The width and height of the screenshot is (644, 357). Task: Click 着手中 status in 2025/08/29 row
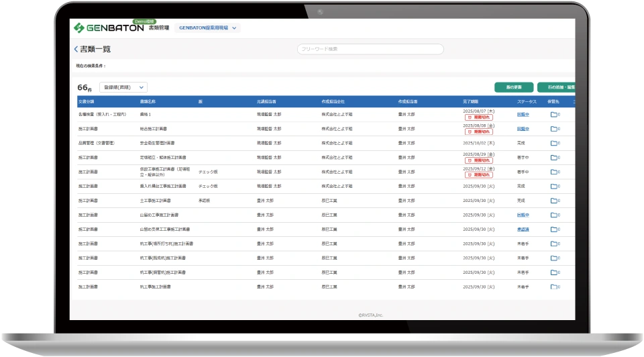523,158
